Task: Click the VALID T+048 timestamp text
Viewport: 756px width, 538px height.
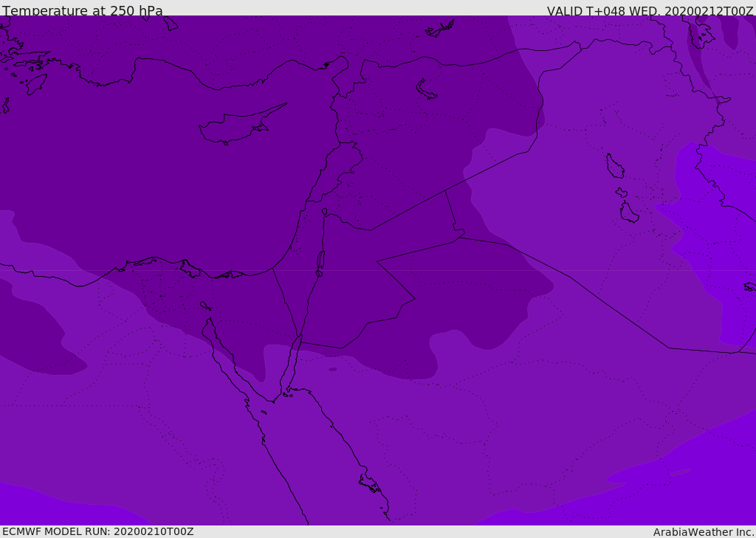Action: pyautogui.click(x=650, y=11)
